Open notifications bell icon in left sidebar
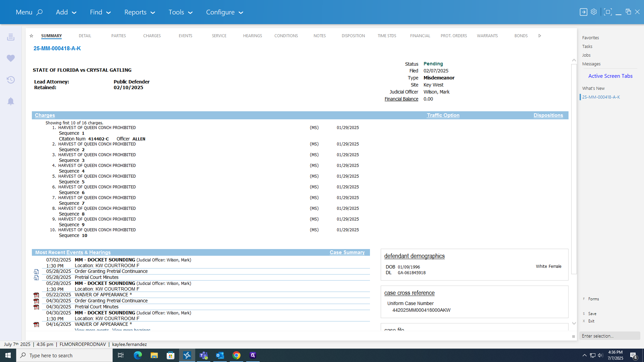Viewport: 644px width, 362px height. pos(11,101)
